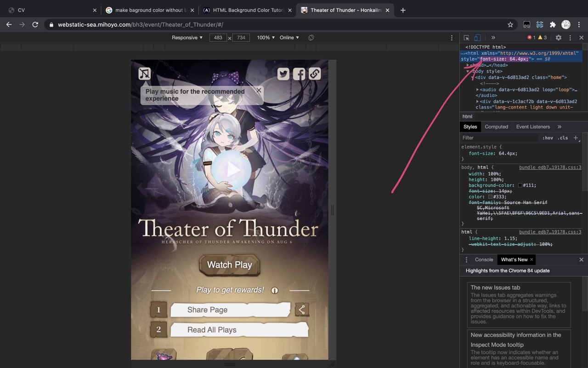Open device toolbar more options menu
The width and height of the screenshot is (588, 368).
(x=452, y=38)
